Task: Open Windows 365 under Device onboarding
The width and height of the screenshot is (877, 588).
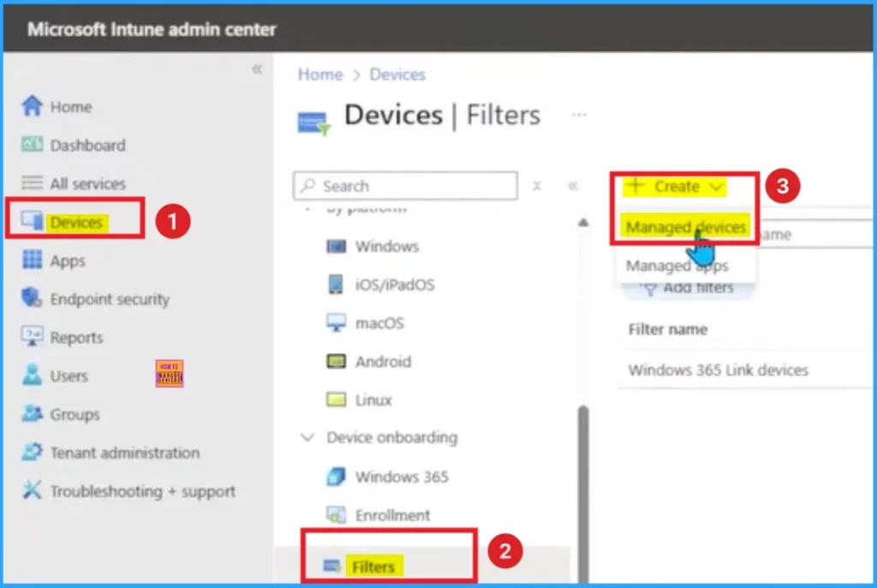Action: [402, 477]
